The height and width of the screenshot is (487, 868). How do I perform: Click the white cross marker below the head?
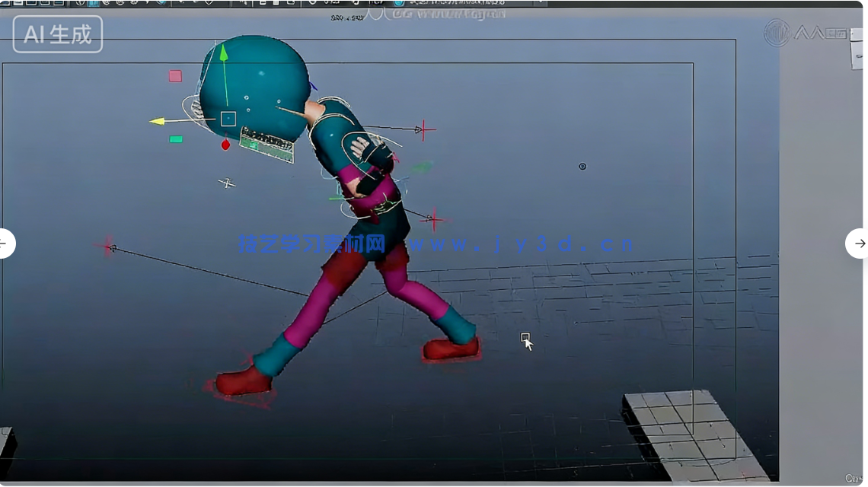[226, 183]
